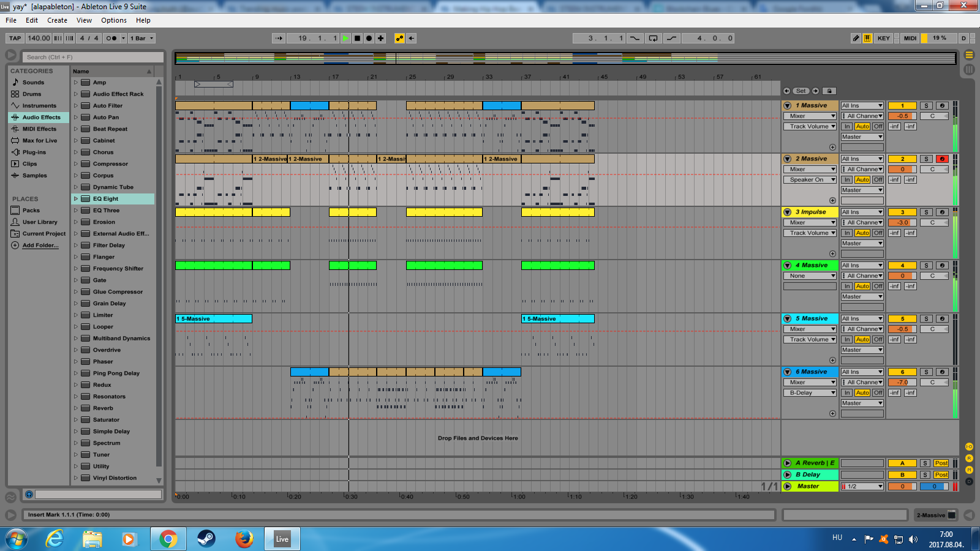Open Master output 1/2 dropdown
Screen dimensions: 980x551
click(862, 487)
